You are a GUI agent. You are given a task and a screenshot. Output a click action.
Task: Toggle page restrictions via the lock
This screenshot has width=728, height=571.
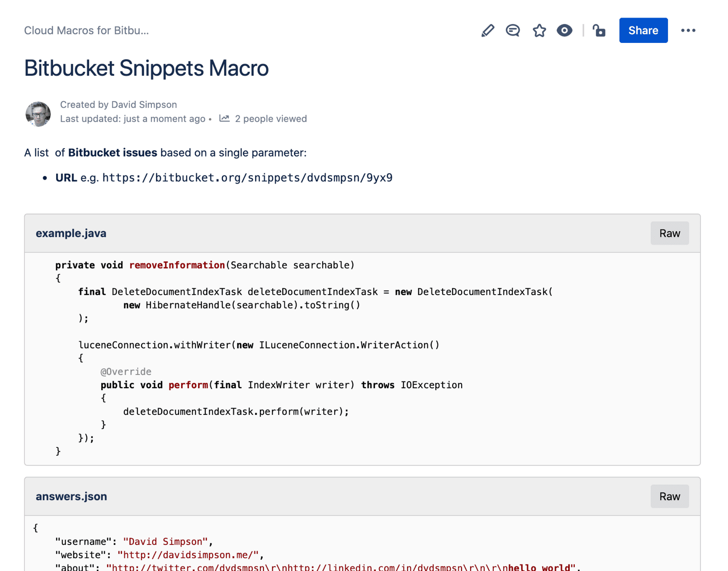(599, 30)
